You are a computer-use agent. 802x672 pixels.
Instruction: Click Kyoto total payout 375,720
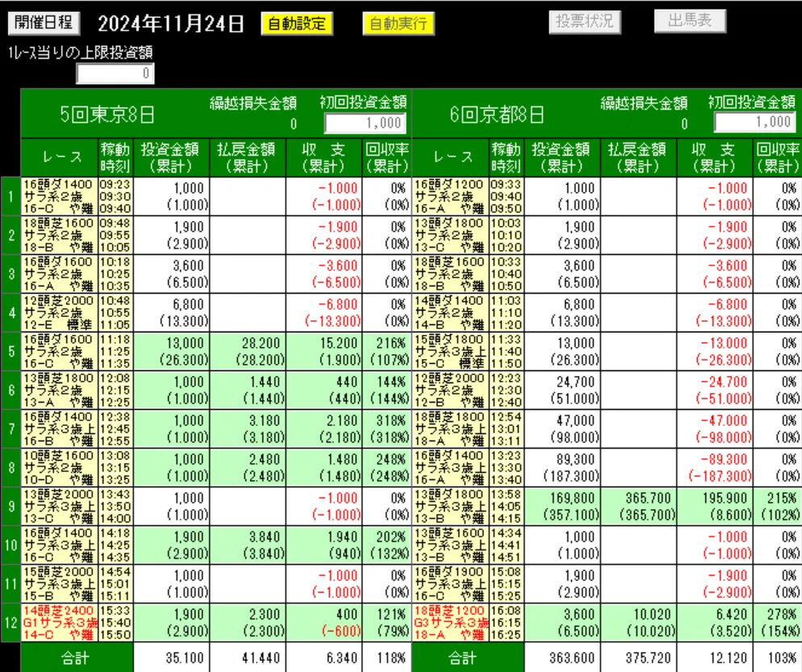pyautogui.click(x=638, y=657)
